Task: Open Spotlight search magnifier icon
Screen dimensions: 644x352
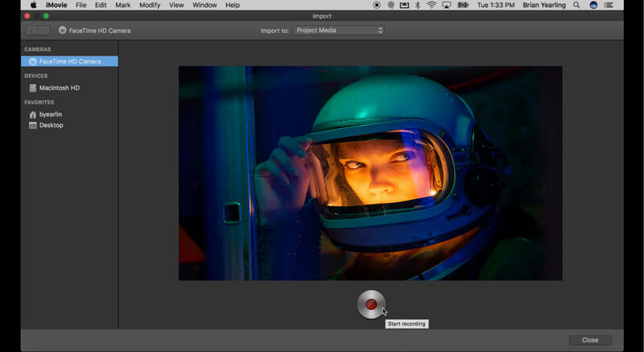Action: point(576,5)
